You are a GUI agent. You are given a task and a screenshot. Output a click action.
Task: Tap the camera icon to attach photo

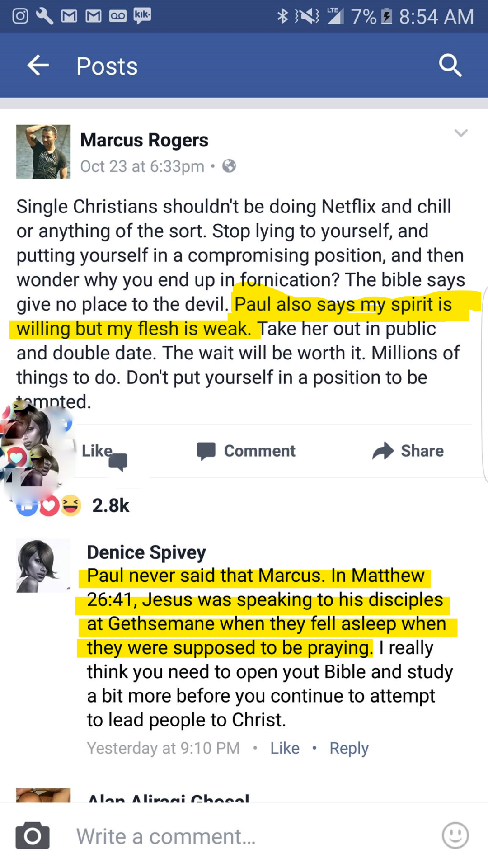33,835
